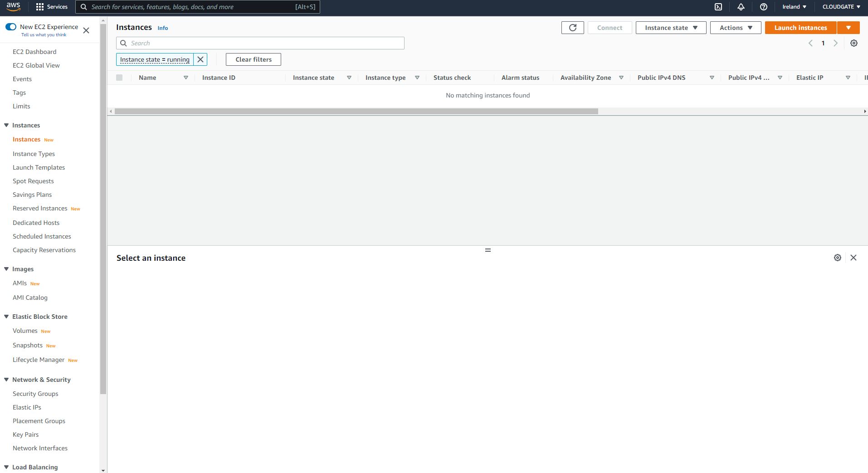Remove the running instance state filter

click(200, 59)
